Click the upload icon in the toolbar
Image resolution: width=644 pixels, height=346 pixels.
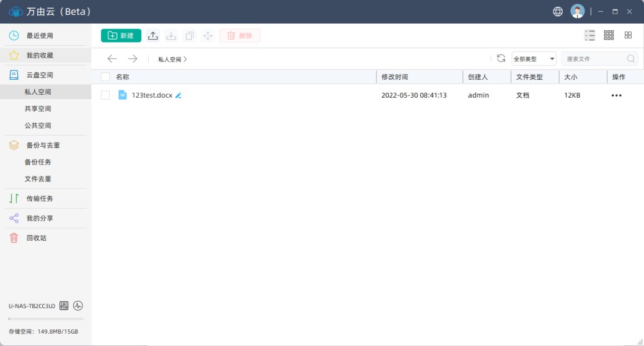click(153, 36)
